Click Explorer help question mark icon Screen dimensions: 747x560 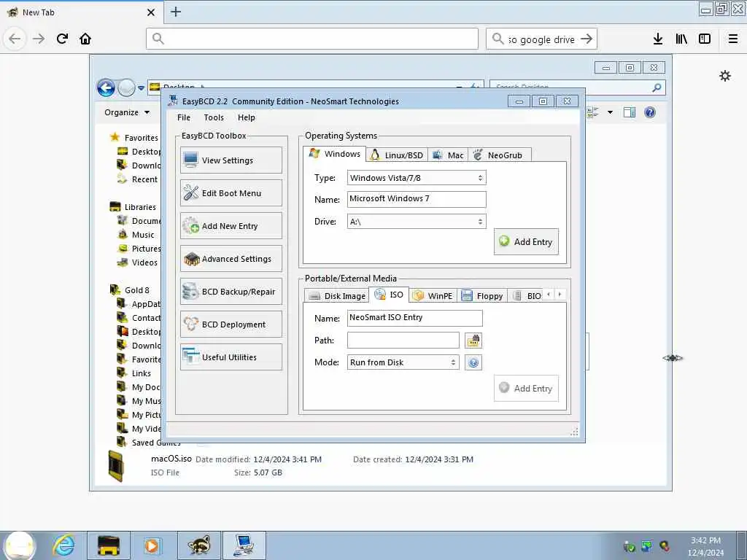[650, 112]
